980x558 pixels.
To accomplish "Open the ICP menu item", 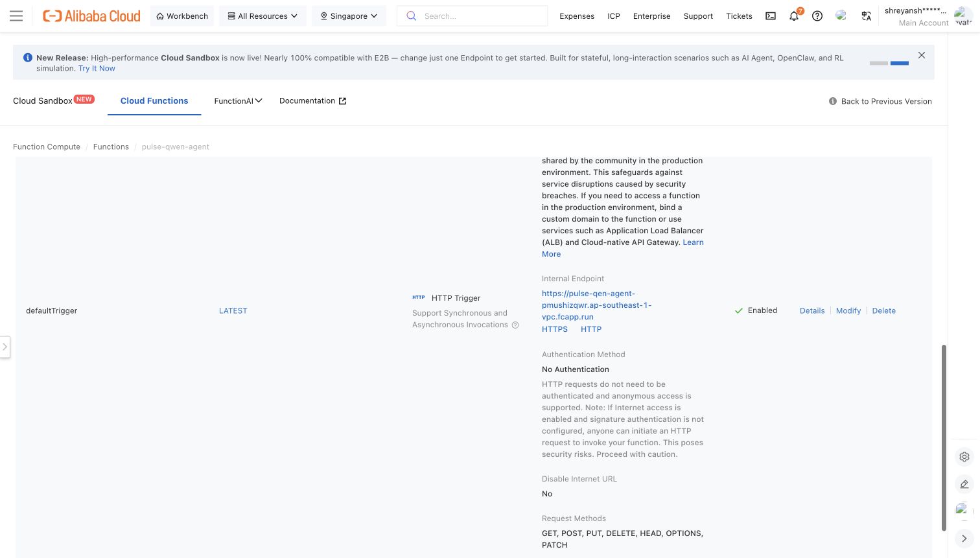I will pos(614,16).
